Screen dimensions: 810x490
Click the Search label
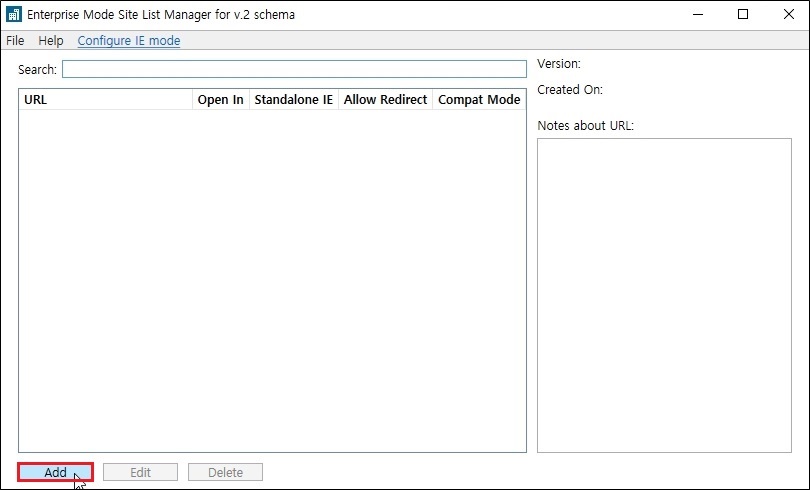coord(37,70)
